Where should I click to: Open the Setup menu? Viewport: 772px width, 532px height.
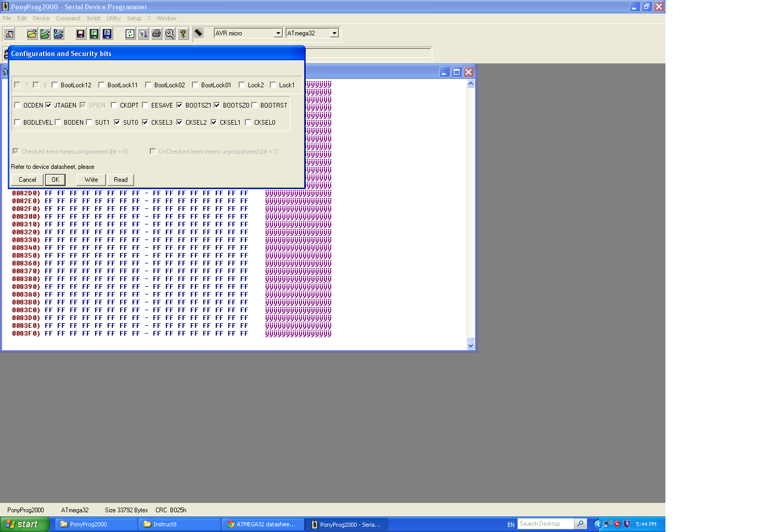pyautogui.click(x=134, y=18)
